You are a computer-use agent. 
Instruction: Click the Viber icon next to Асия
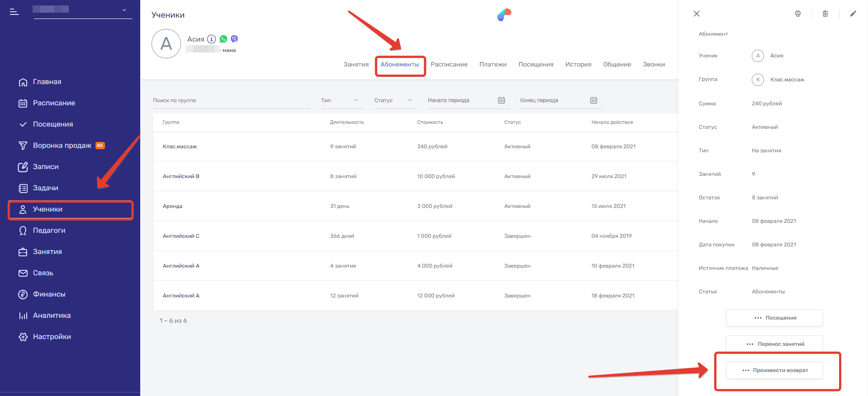tap(234, 39)
